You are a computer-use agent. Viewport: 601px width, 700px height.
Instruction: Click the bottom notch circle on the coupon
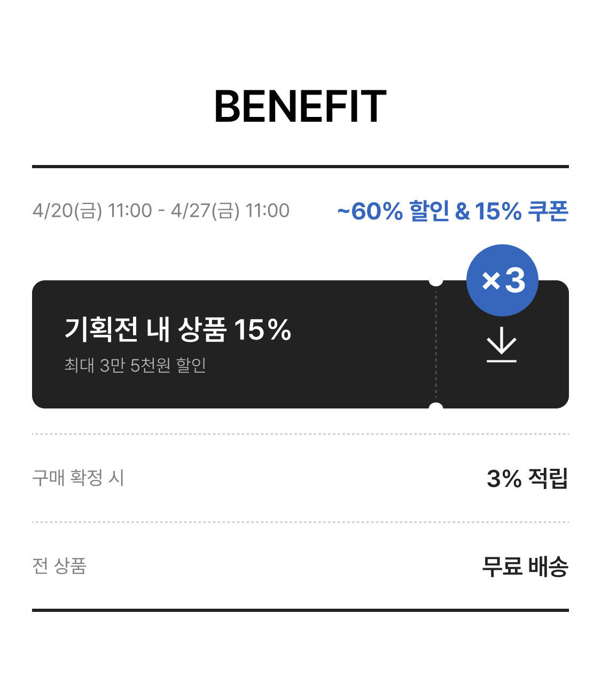tap(436, 408)
